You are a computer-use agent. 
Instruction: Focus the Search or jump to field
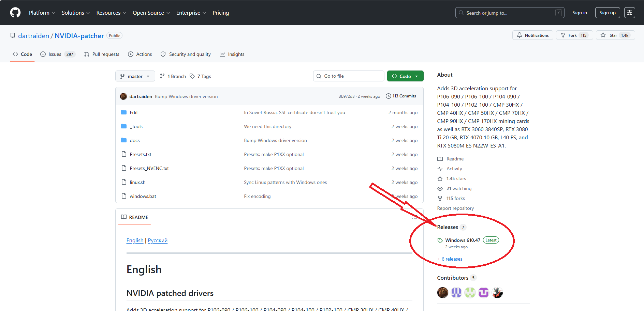[x=510, y=13]
